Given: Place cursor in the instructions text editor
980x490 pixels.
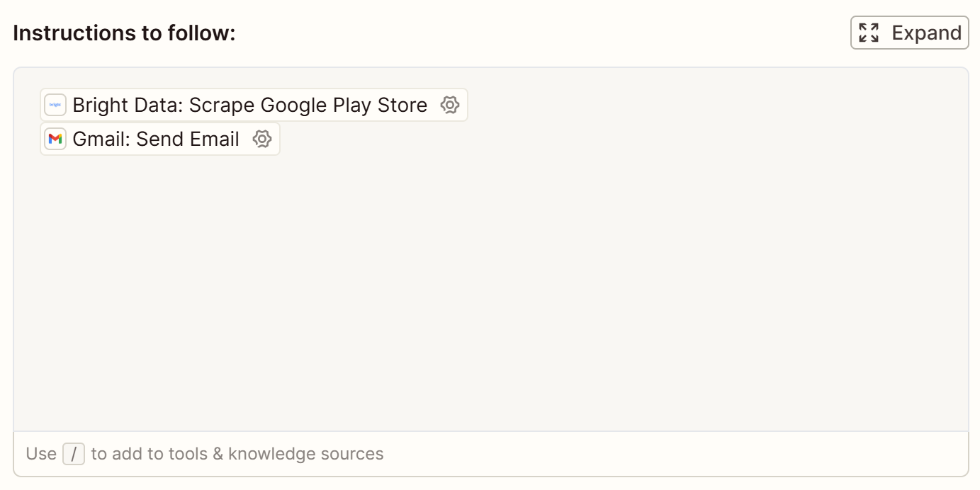Looking at the screenshot, I should 489,283.
